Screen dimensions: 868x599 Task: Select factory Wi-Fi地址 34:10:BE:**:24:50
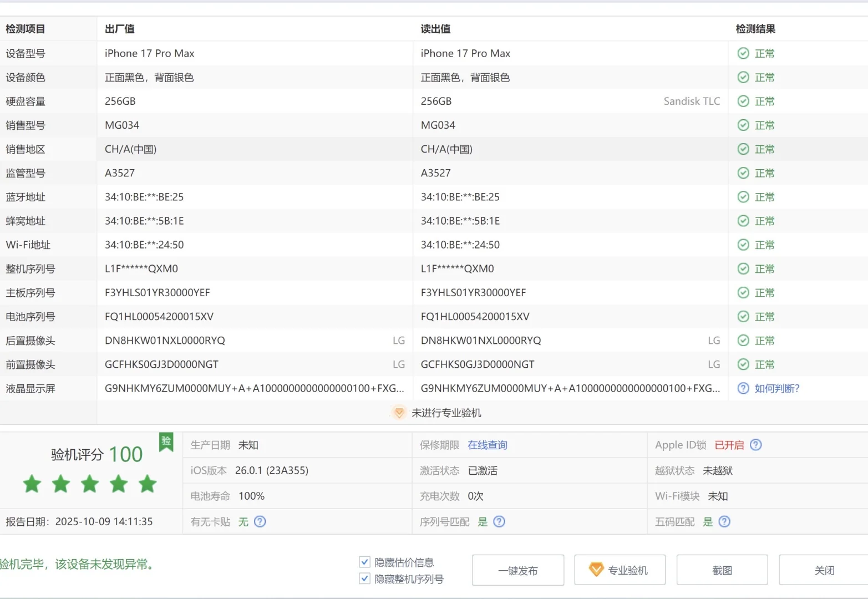144,245
